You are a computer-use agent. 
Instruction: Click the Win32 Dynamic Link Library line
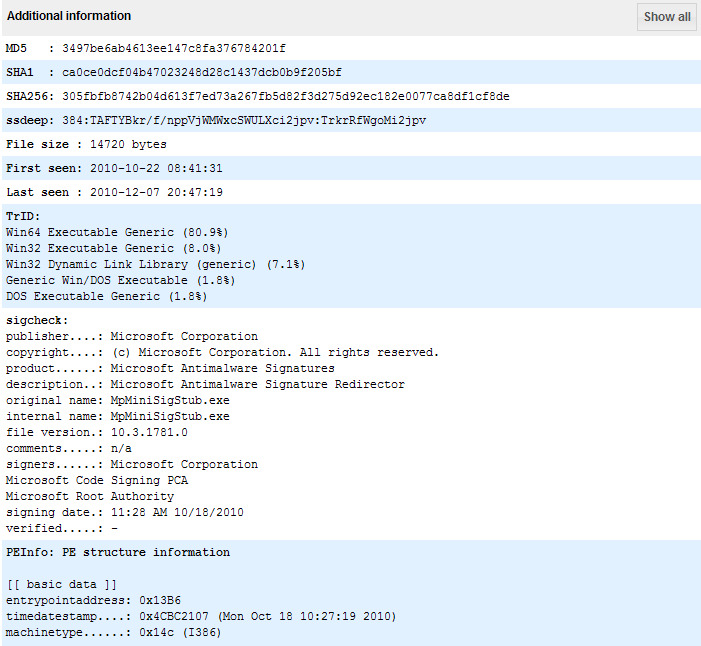click(155, 264)
